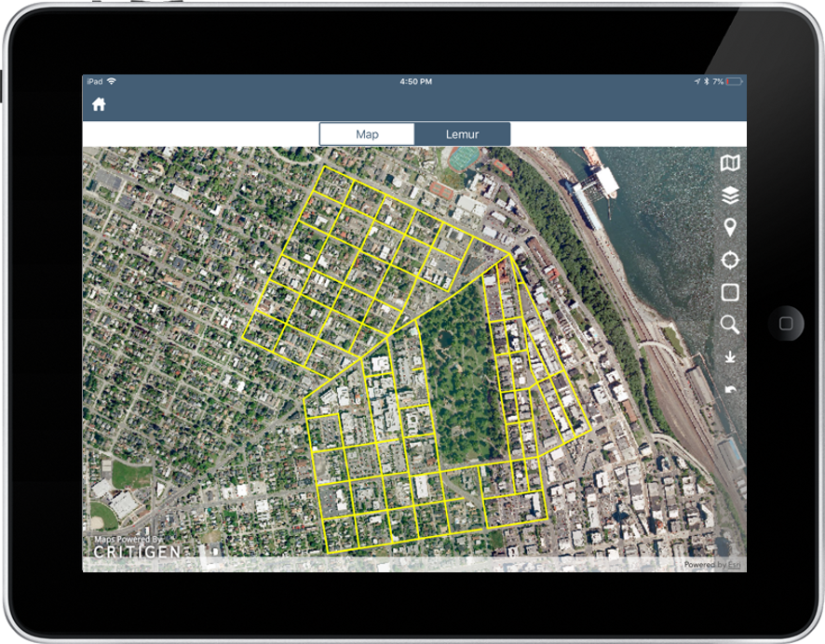
Task: Select the rectangle area selection tool
Action: (x=731, y=290)
